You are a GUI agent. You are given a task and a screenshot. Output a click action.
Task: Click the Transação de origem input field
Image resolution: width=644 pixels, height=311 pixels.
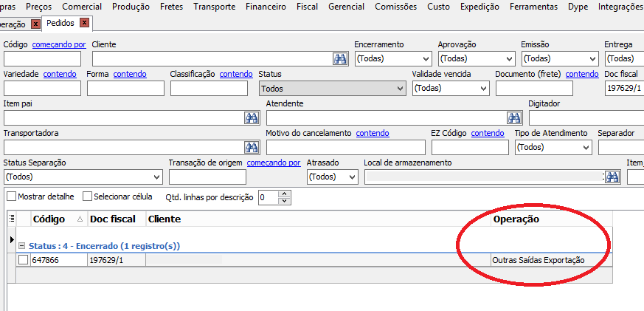[x=207, y=177]
